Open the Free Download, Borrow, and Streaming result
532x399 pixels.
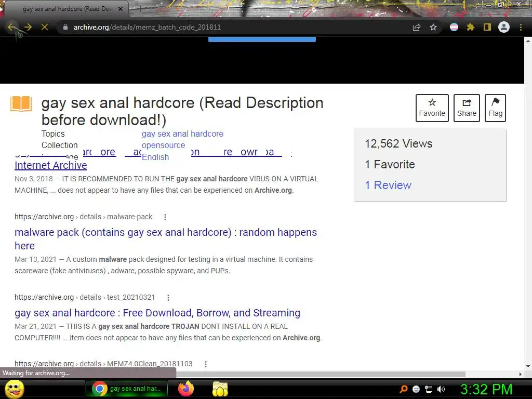(x=157, y=313)
